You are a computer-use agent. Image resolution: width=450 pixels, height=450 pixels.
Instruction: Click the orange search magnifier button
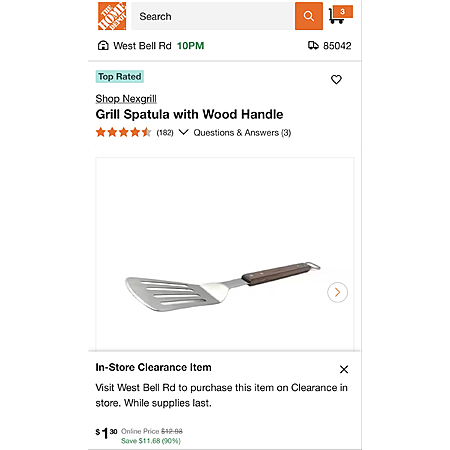[x=309, y=16]
